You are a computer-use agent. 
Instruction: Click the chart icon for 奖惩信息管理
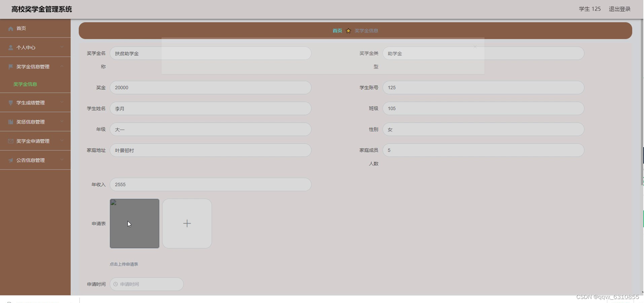(x=11, y=122)
